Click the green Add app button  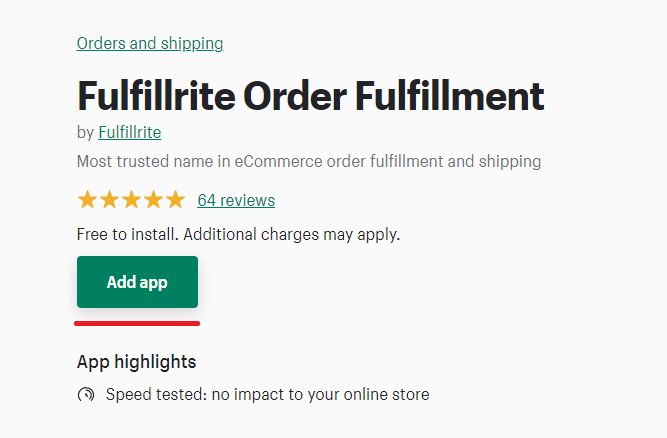tap(137, 282)
